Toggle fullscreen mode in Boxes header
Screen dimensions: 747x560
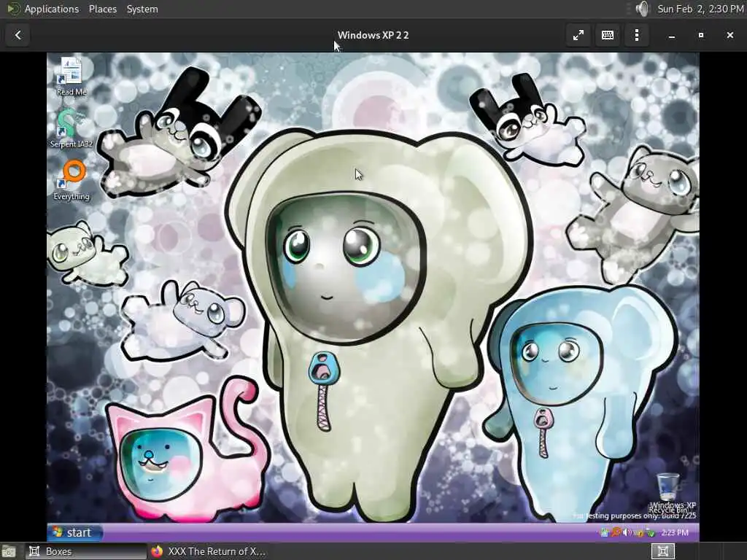(x=578, y=35)
